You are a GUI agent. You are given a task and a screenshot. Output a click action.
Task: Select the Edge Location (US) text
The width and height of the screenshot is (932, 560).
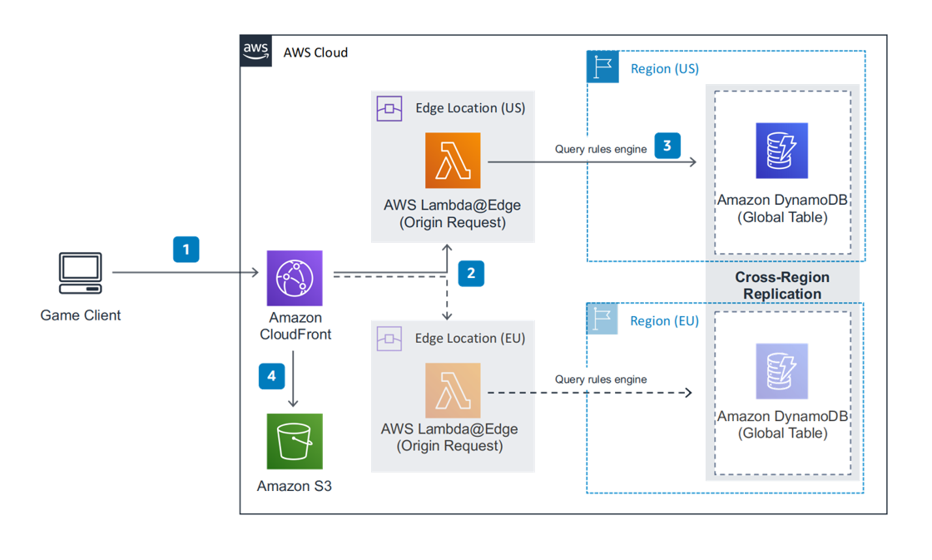(470, 108)
